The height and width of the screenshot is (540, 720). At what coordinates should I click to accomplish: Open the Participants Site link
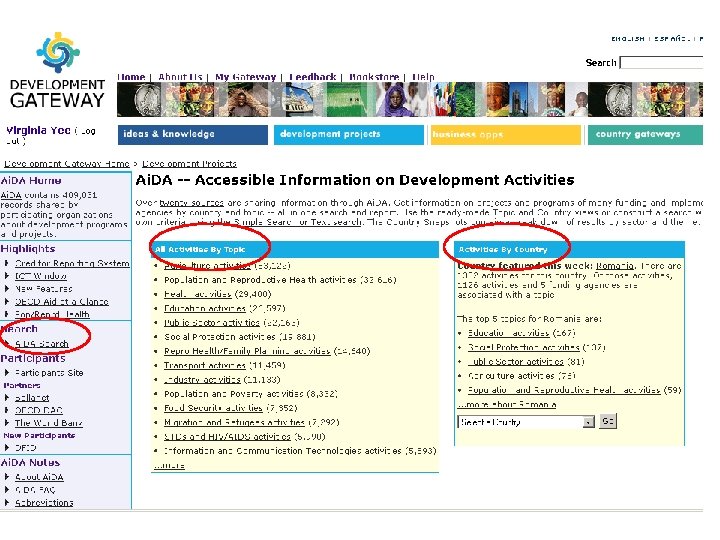click(x=49, y=372)
